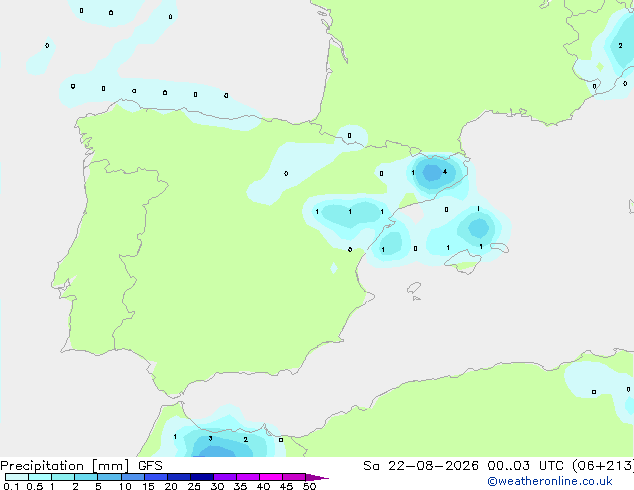
Task: Select legend swatch between 30 and 35
Action: tap(224, 477)
